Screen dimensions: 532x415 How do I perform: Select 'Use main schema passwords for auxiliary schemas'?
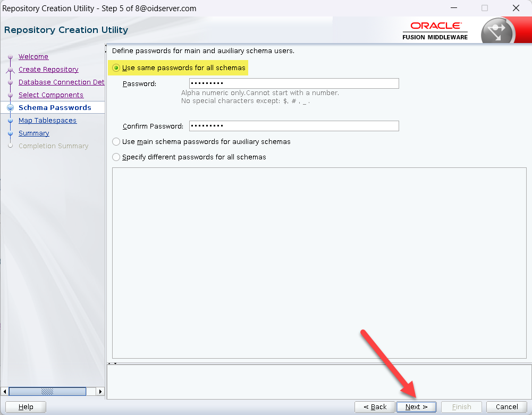click(116, 142)
